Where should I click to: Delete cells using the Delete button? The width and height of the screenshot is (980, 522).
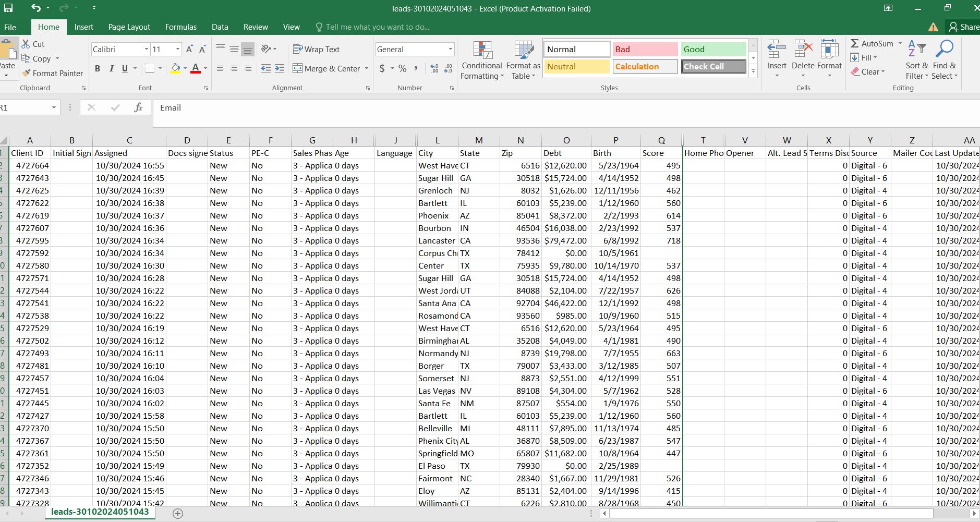pyautogui.click(x=803, y=59)
